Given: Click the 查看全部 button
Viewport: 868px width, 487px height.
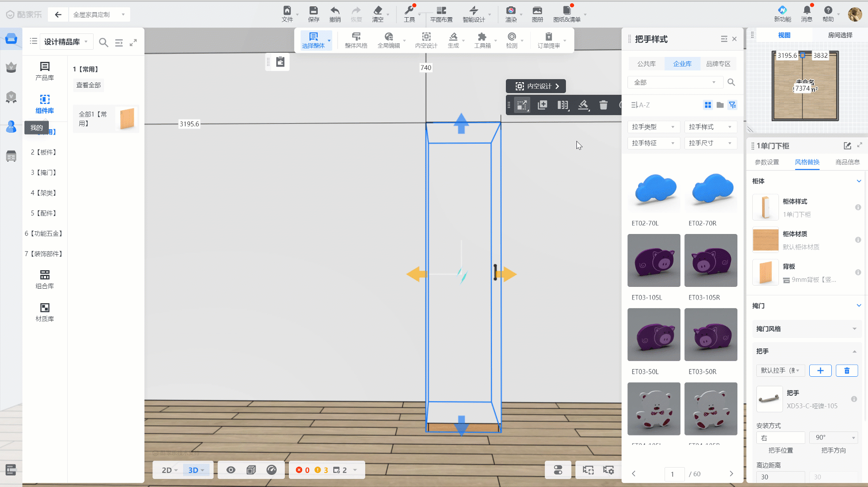Looking at the screenshot, I should pyautogui.click(x=89, y=85).
